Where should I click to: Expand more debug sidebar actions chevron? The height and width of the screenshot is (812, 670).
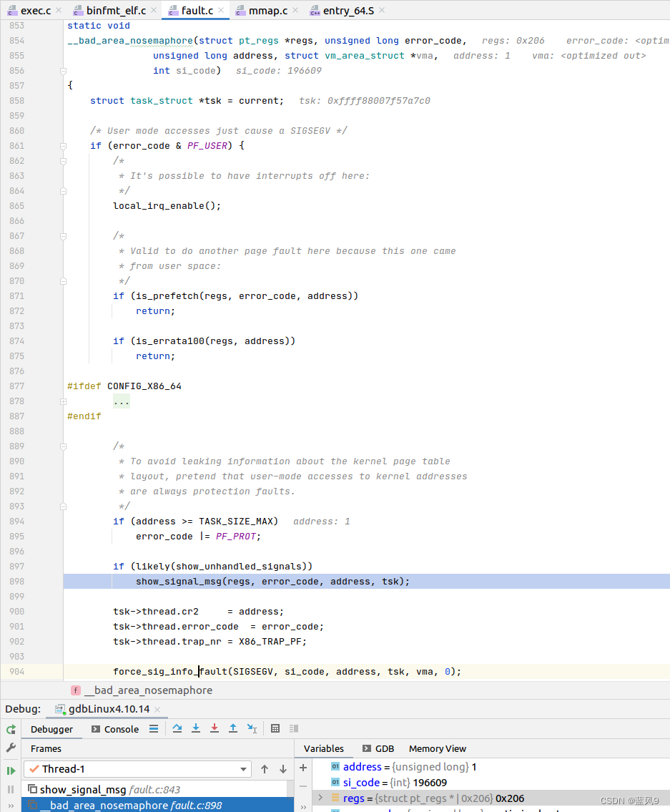click(11, 807)
